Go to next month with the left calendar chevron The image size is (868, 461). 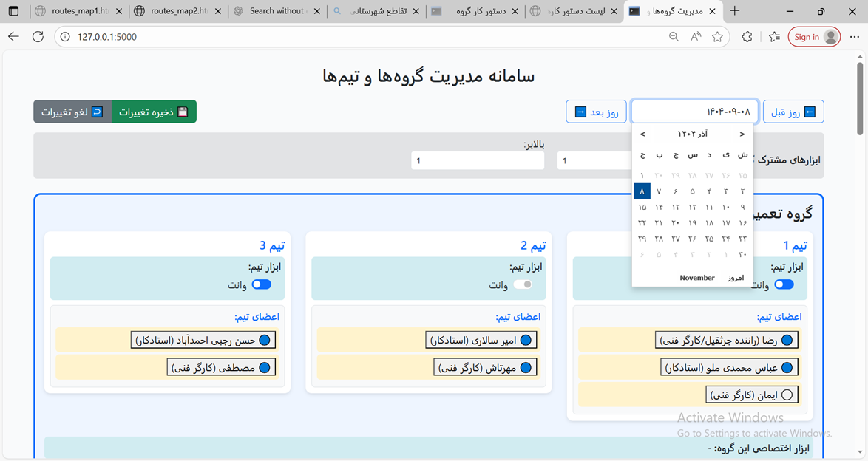[x=642, y=134]
